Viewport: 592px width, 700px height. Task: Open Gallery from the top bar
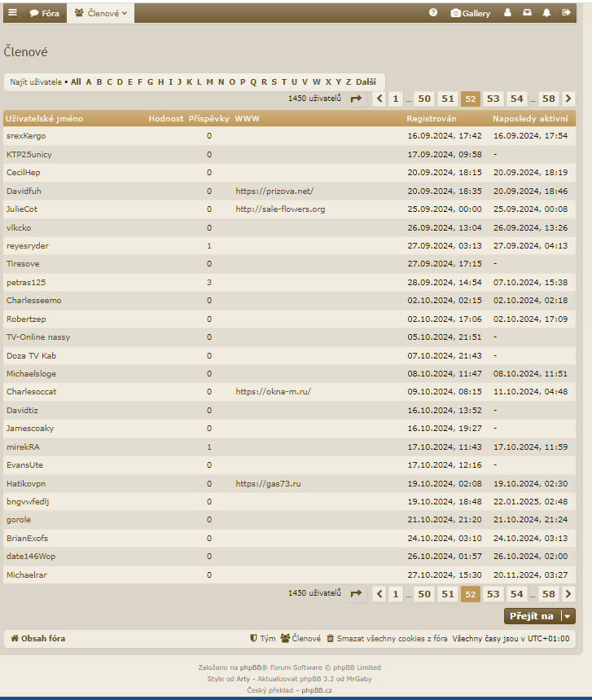click(x=471, y=13)
